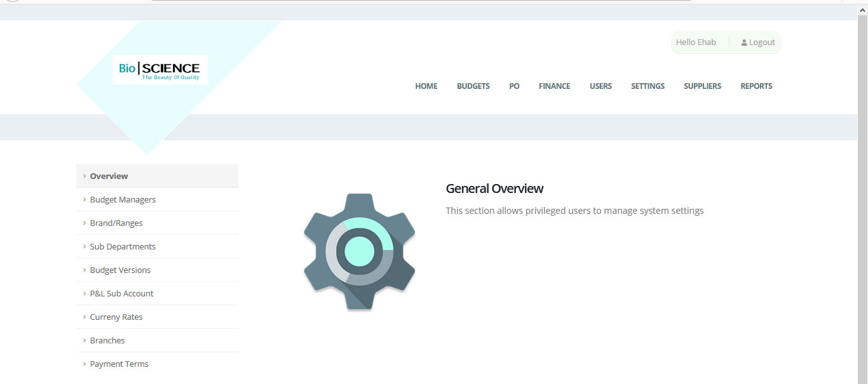The width and height of the screenshot is (868, 384).
Task: Open Curreny Rates settings
Action: click(157, 317)
